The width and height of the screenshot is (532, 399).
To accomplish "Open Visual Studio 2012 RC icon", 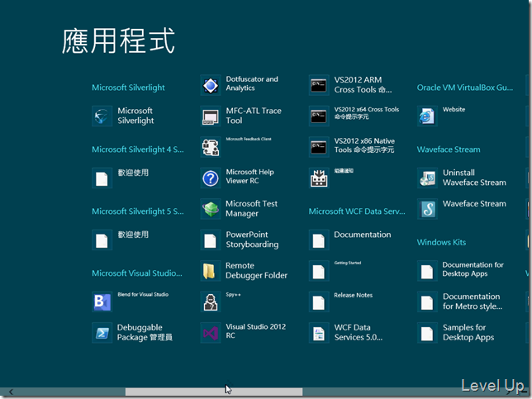I will click(211, 333).
